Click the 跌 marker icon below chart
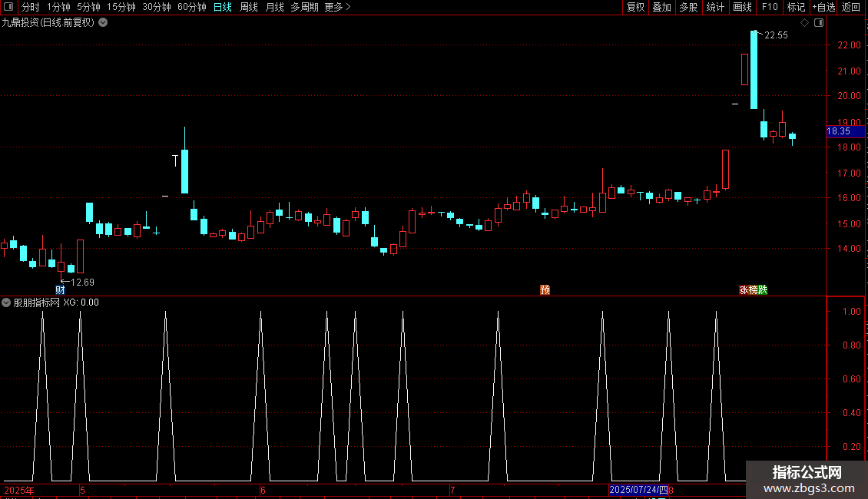 [763, 290]
